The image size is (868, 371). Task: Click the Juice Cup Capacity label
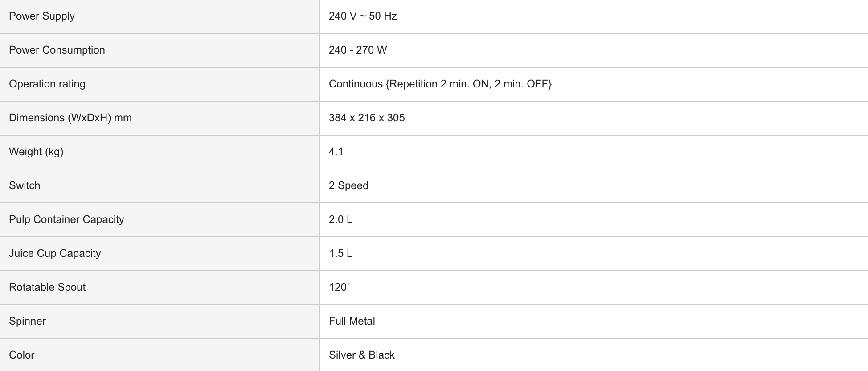coord(55,253)
